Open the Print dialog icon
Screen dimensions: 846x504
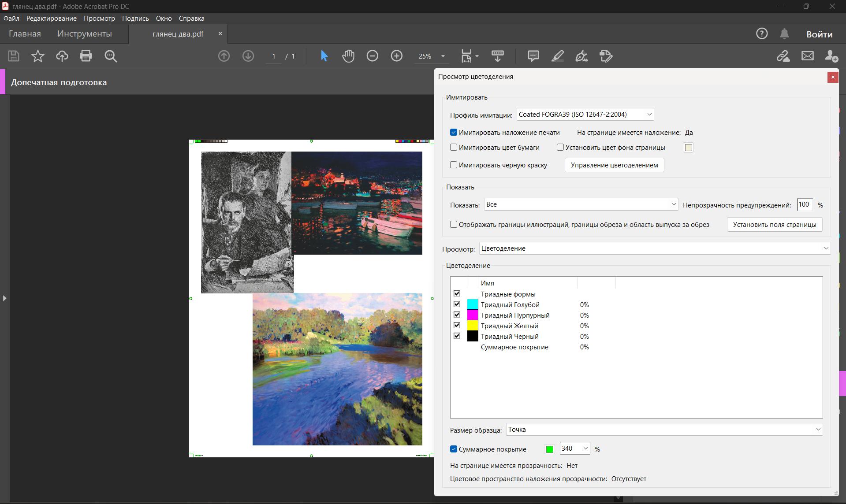click(x=86, y=56)
